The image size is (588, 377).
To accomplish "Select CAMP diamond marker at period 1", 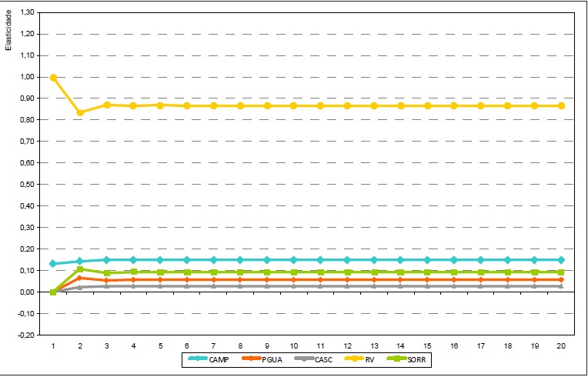I will pyautogui.click(x=53, y=264).
